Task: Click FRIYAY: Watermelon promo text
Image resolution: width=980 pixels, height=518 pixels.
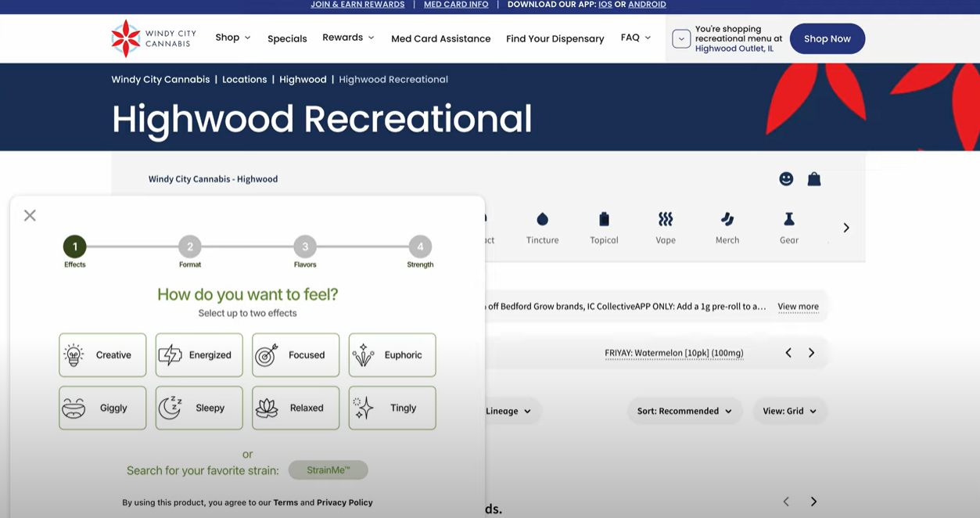Action: click(x=674, y=353)
